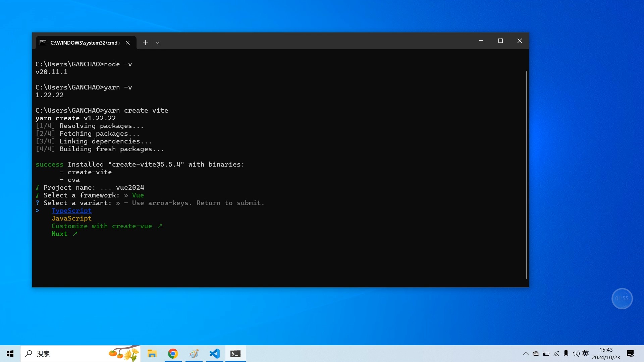Click the terminal vertical scrollbar
Viewport: 644px width, 362px height.
(526, 174)
